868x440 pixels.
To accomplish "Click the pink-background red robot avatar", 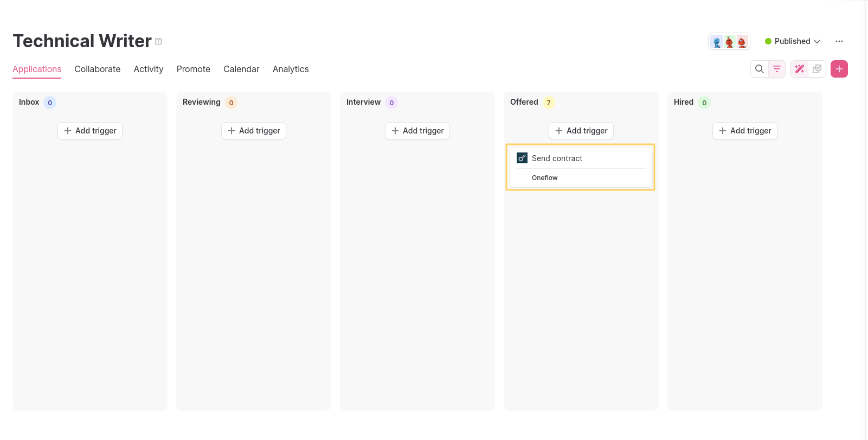I will pos(742,42).
